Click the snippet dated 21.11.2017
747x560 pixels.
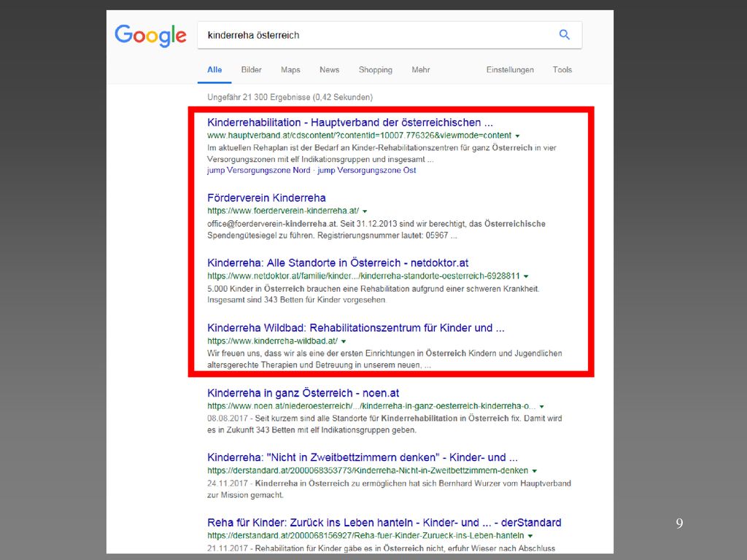pos(381,548)
